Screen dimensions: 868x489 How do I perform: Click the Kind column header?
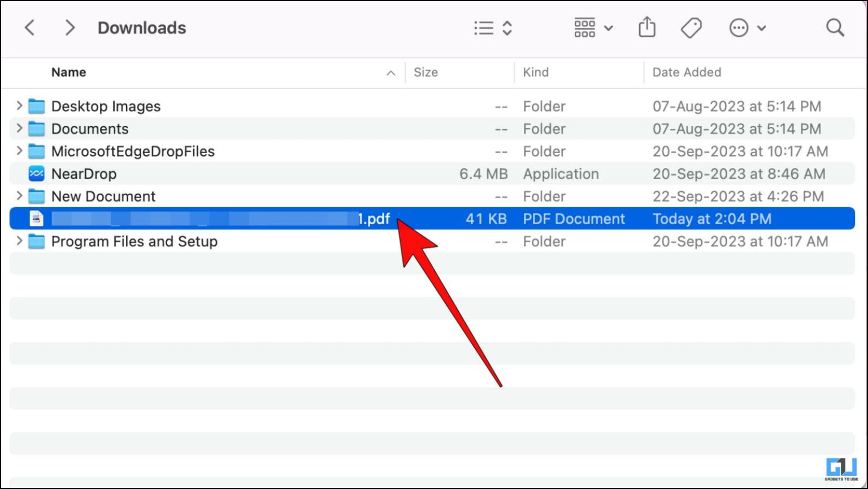click(x=536, y=72)
